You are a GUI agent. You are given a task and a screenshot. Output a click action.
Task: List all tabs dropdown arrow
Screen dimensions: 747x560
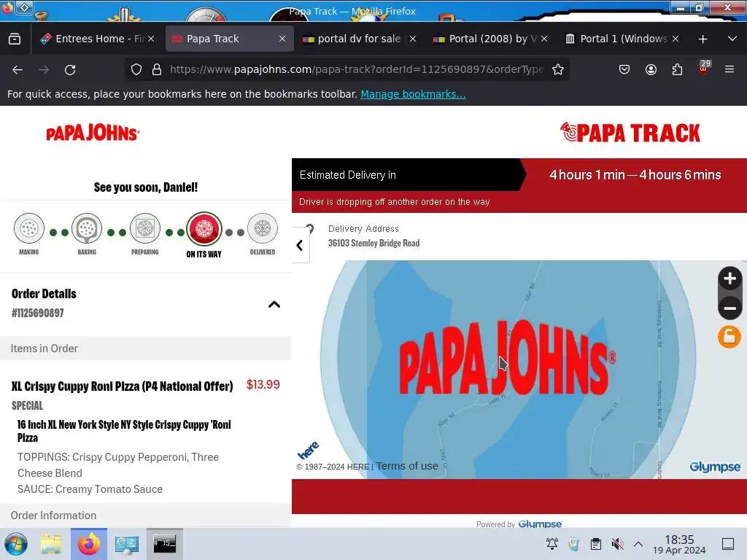(732, 39)
